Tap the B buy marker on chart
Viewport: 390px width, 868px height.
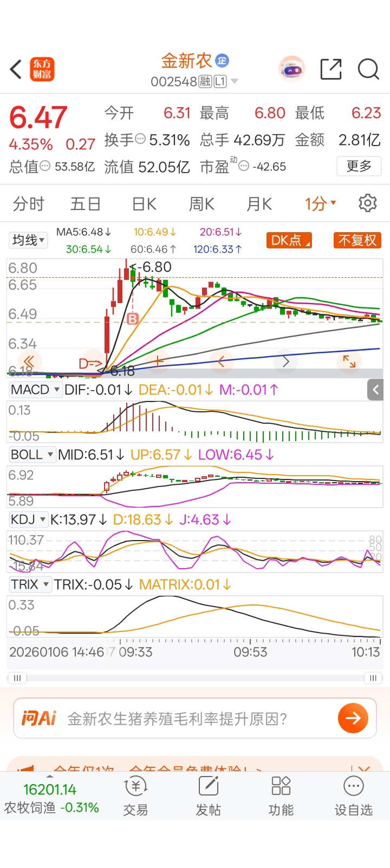(x=133, y=319)
